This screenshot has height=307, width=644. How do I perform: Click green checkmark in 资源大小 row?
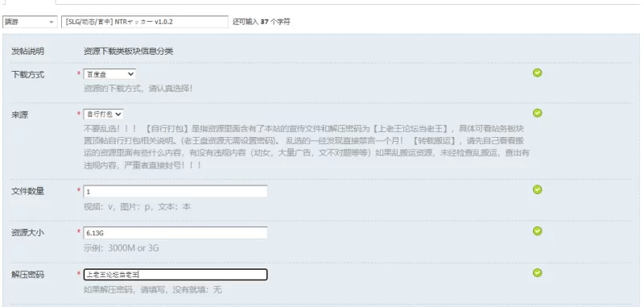click(537, 231)
